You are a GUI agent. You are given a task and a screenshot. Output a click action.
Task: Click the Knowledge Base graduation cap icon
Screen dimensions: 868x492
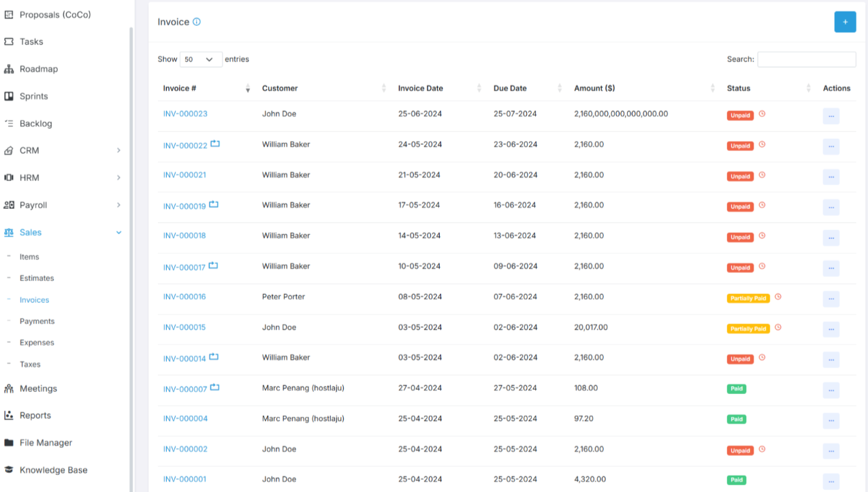pyautogui.click(x=9, y=470)
